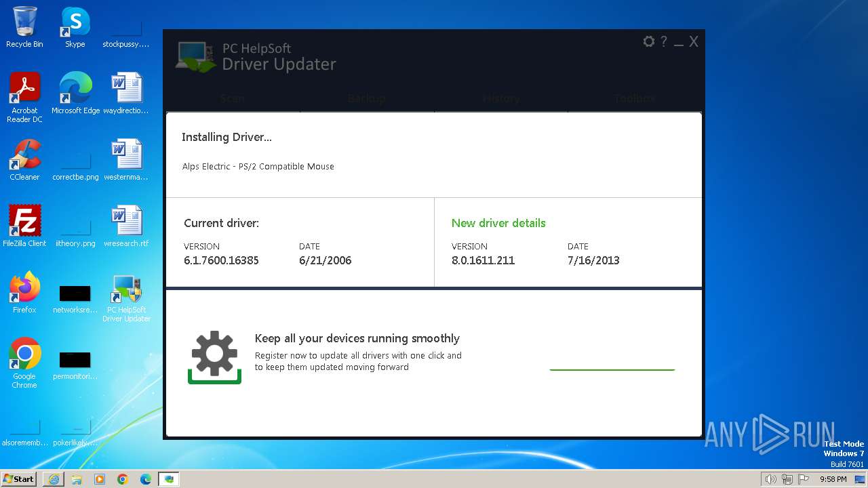
Task: Switch to the Toolbox tab
Action: tap(635, 98)
